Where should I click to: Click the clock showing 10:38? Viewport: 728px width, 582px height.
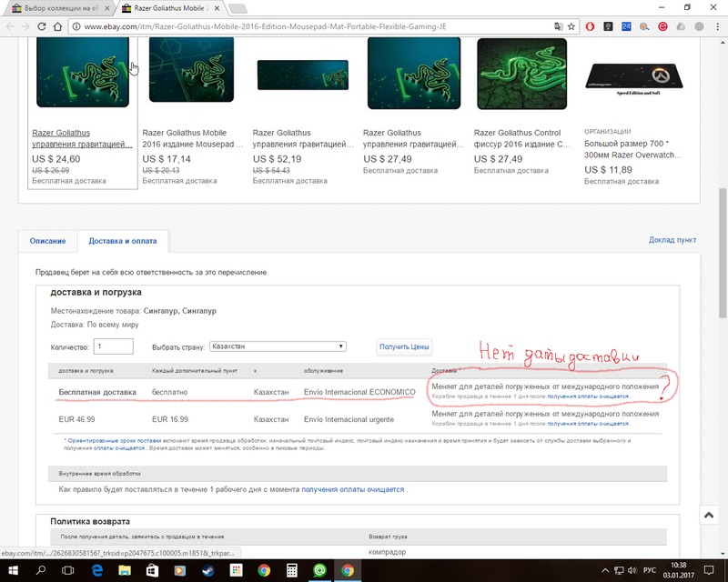678,566
